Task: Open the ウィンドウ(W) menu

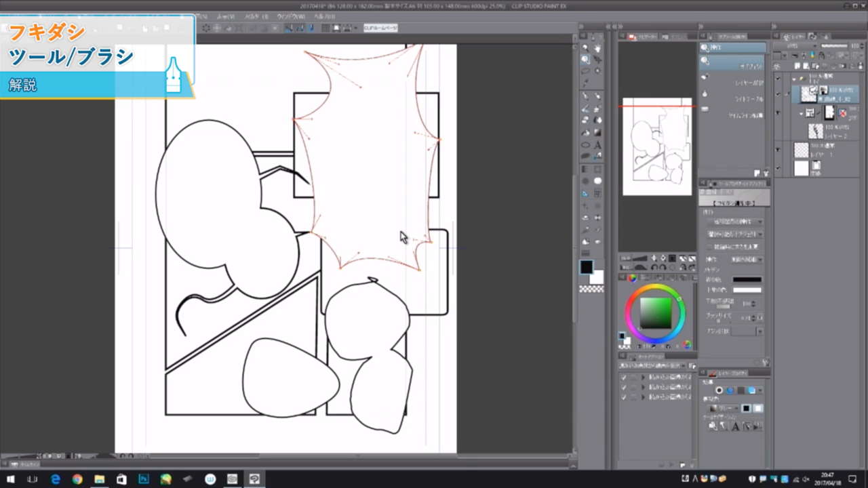Action: [x=290, y=16]
